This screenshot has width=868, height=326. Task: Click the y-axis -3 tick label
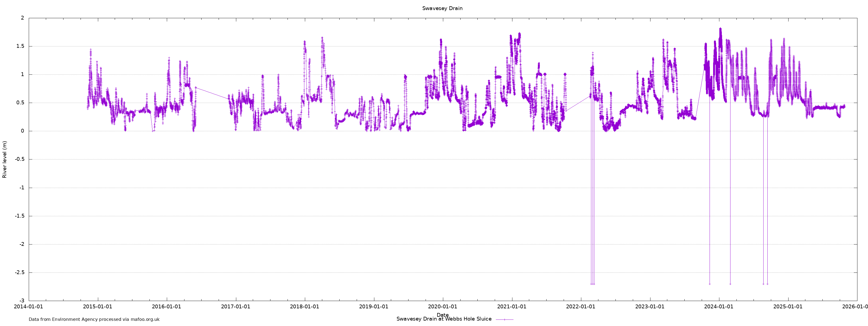pyautogui.click(x=22, y=301)
